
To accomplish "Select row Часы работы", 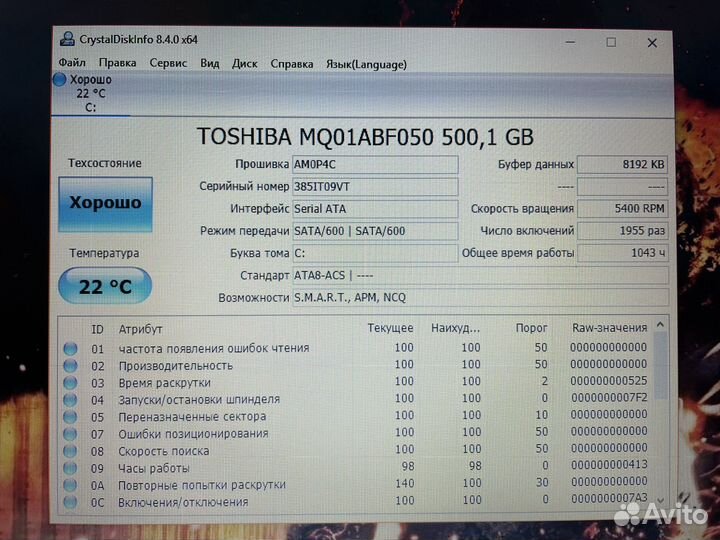I will coord(356,467).
